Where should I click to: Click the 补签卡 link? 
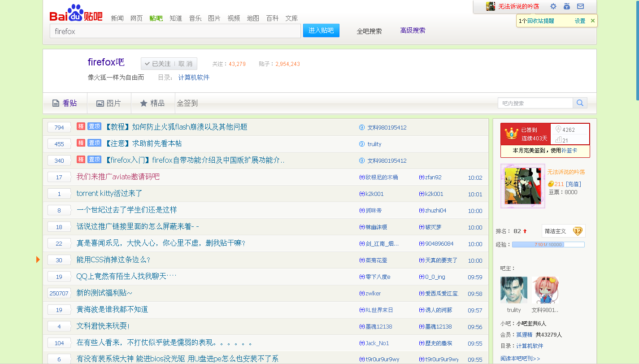569,151
